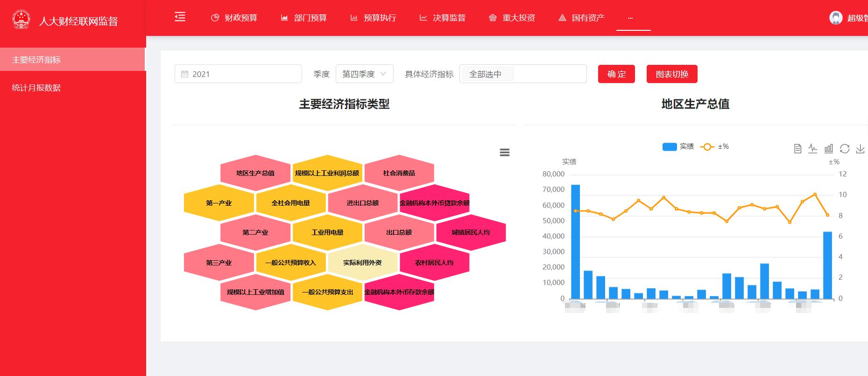Select 统计月报数据 in the sidebar
Image resolution: width=868 pixels, height=376 pixels.
pos(36,88)
